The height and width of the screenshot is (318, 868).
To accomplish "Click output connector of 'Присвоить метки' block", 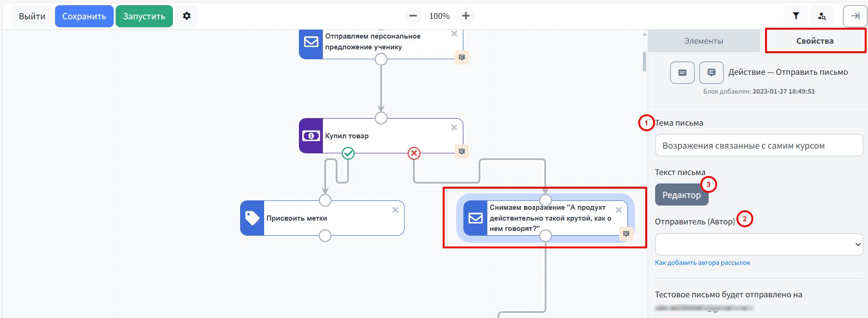I will (325, 236).
